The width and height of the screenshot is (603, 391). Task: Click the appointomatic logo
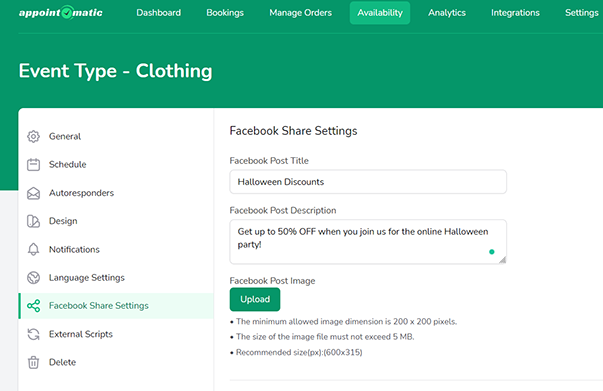[61, 13]
